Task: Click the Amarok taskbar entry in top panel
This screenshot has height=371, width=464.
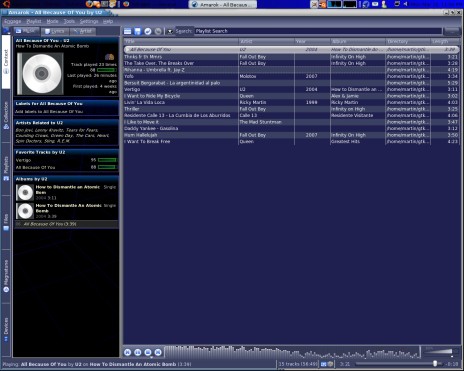Action: coord(223,4)
